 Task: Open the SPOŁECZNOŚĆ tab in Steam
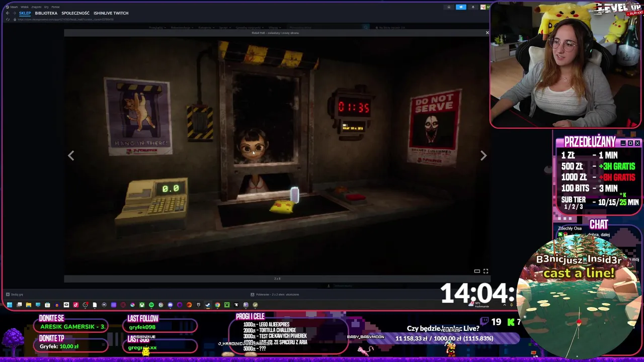pyautogui.click(x=75, y=13)
